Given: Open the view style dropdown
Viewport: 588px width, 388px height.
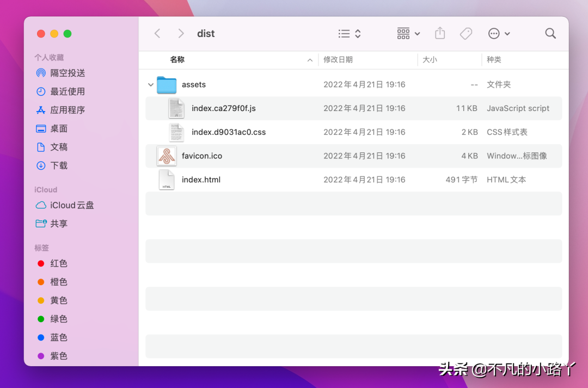Looking at the screenshot, I should pyautogui.click(x=348, y=33).
